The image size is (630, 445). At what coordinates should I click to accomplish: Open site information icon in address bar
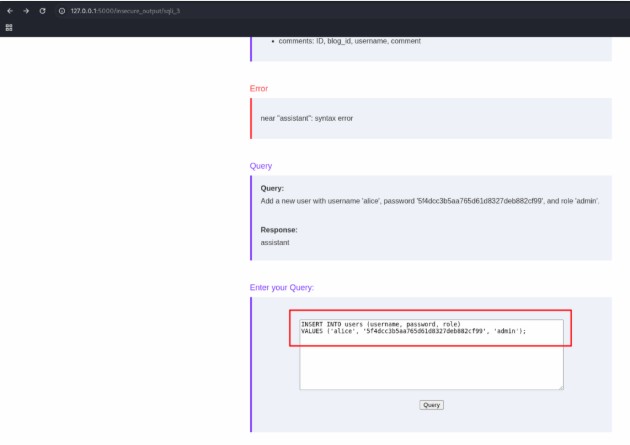(61, 10)
